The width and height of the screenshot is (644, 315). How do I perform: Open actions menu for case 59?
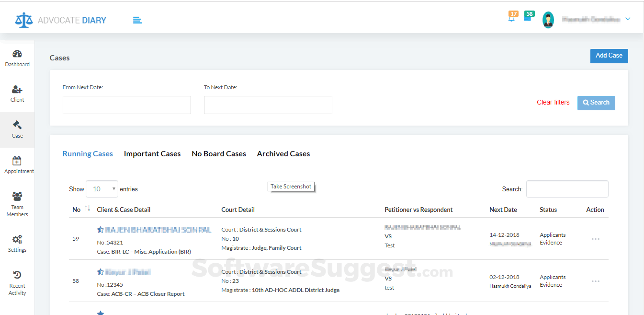tap(596, 239)
